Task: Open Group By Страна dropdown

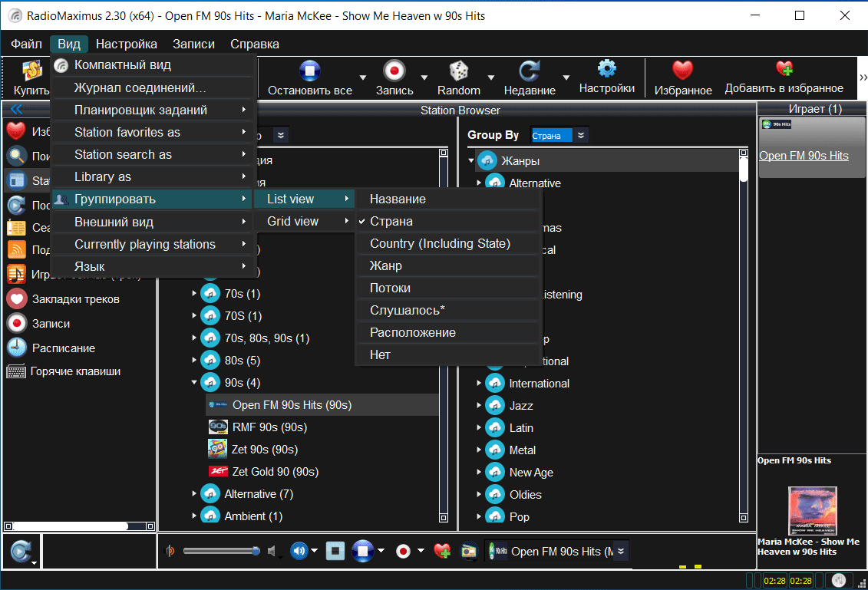Action: [x=581, y=135]
